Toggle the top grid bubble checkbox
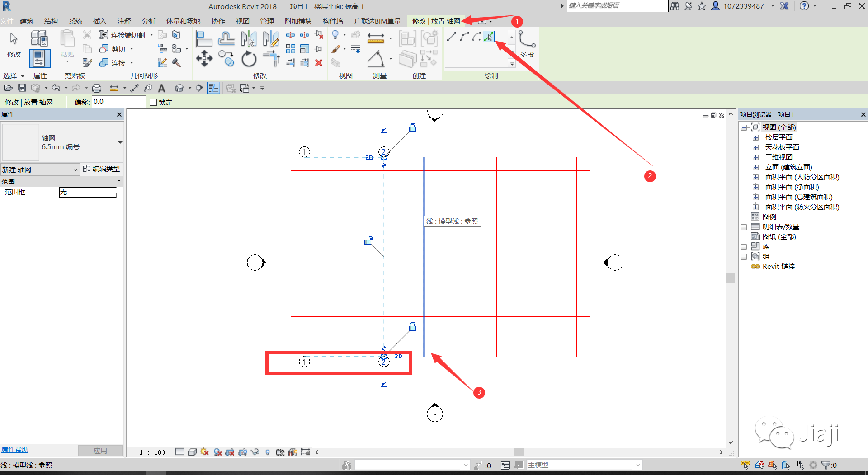Image resolution: width=868 pixels, height=475 pixels. point(384,130)
